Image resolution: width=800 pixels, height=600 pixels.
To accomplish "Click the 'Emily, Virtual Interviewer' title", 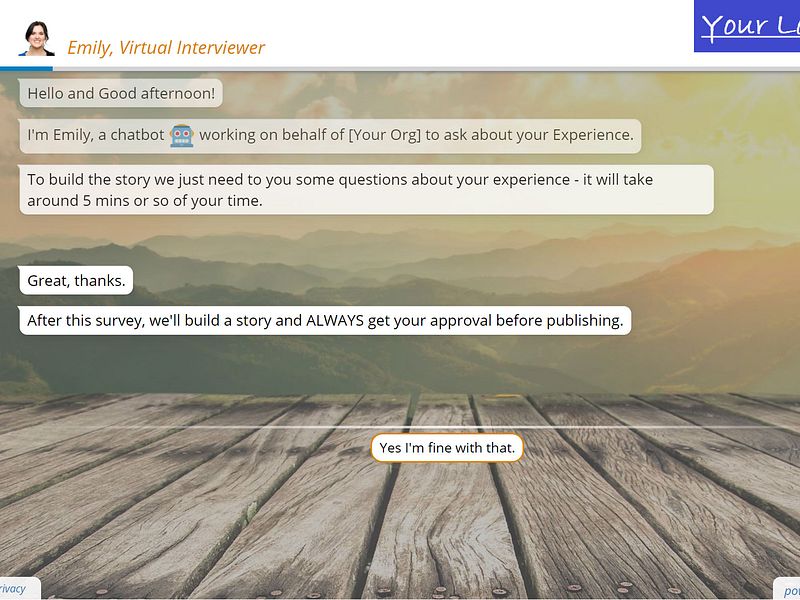I will [x=166, y=47].
